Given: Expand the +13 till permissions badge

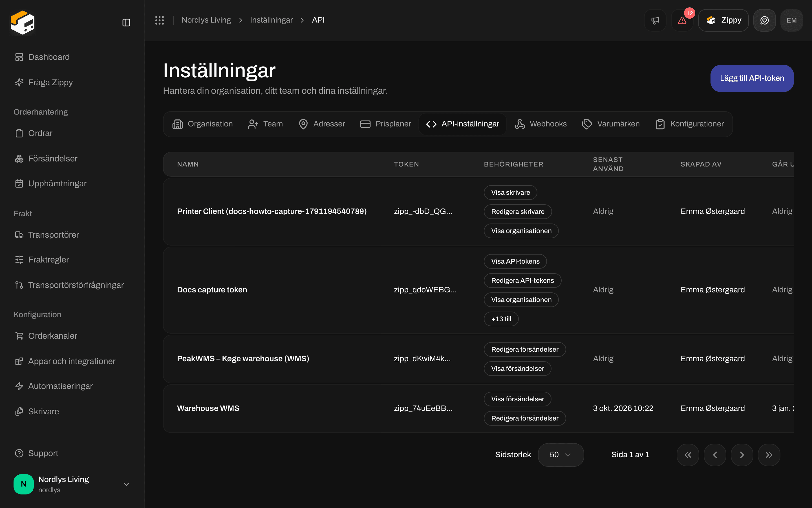Looking at the screenshot, I should click(x=501, y=319).
